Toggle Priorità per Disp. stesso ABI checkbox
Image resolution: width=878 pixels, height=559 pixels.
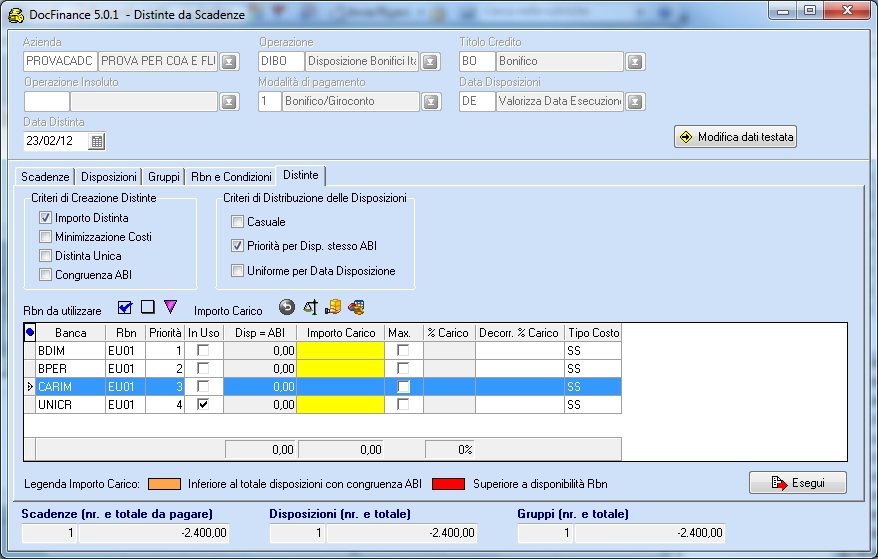[x=237, y=245]
